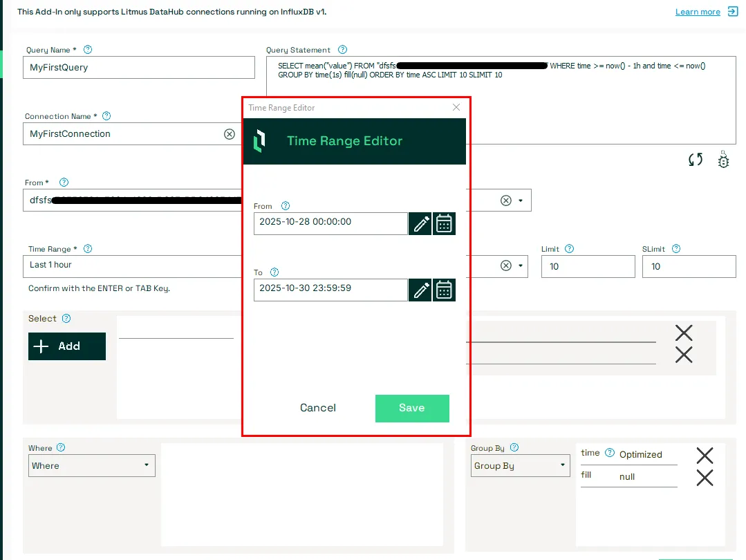Show help for the Limit field

[569, 248]
